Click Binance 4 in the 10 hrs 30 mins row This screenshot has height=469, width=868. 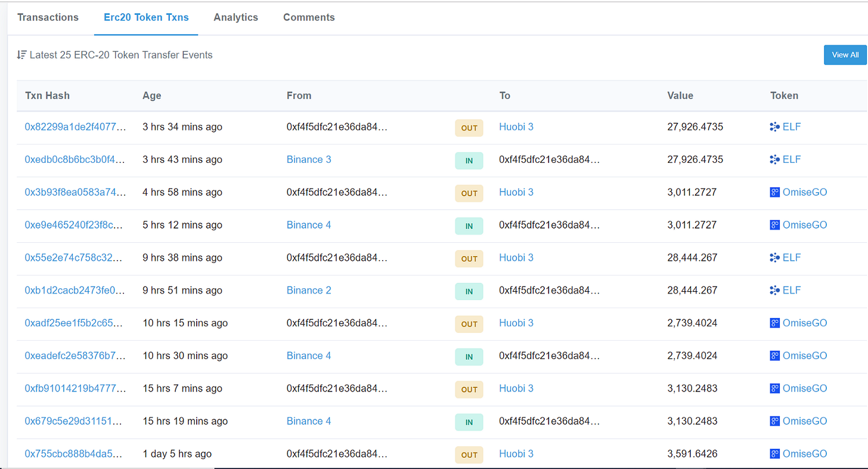tap(309, 356)
